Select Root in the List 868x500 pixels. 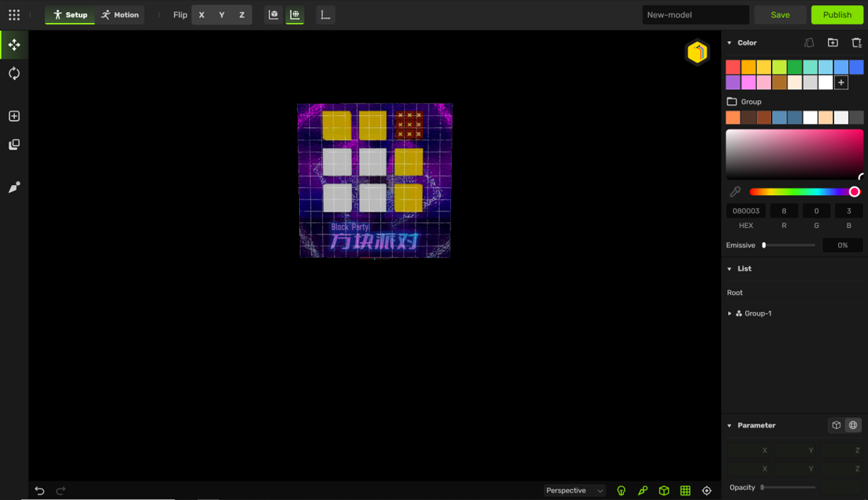735,293
